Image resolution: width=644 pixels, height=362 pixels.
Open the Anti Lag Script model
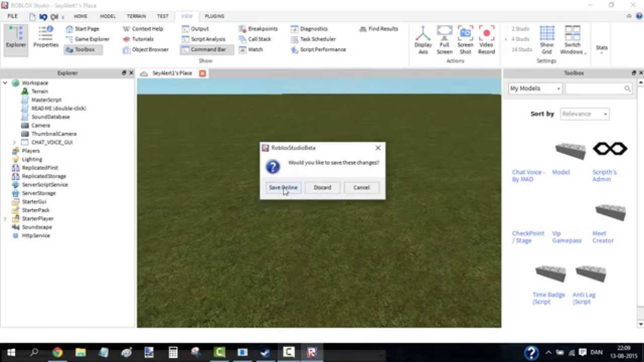(584, 298)
